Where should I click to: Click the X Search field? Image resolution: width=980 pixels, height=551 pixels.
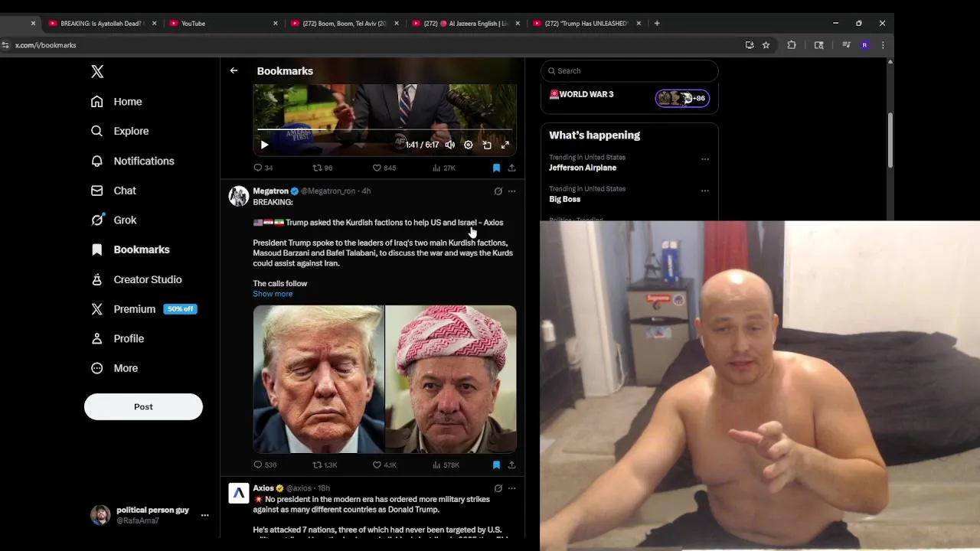(629, 71)
